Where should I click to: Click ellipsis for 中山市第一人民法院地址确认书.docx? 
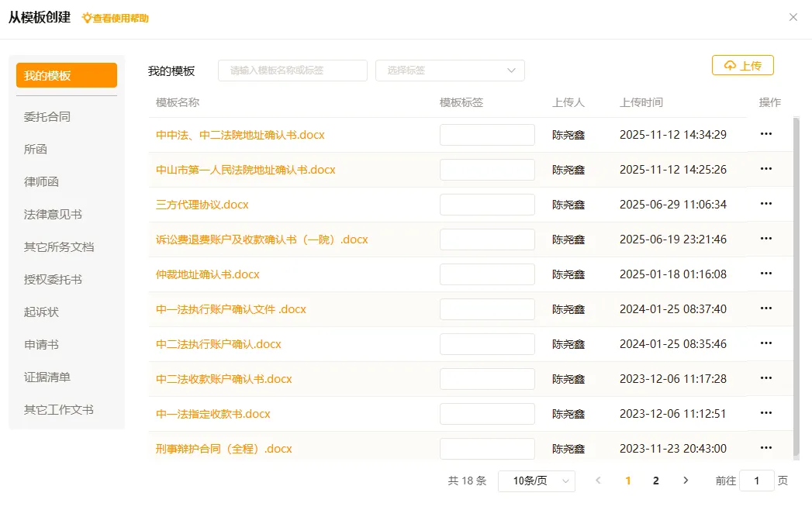coord(765,169)
